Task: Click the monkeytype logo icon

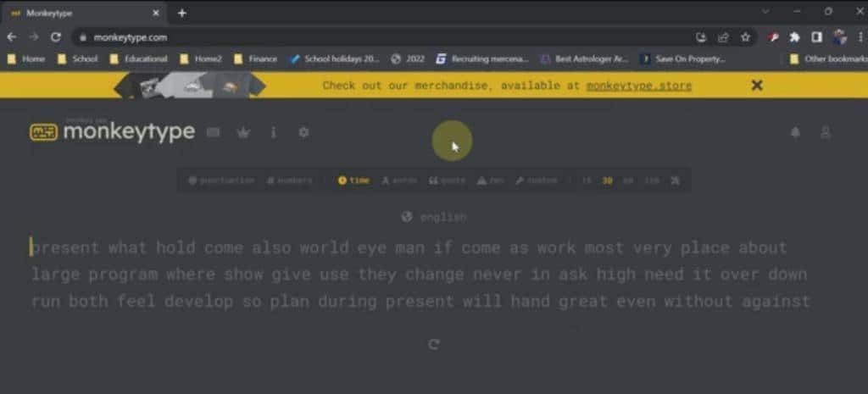Action: [x=43, y=132]
